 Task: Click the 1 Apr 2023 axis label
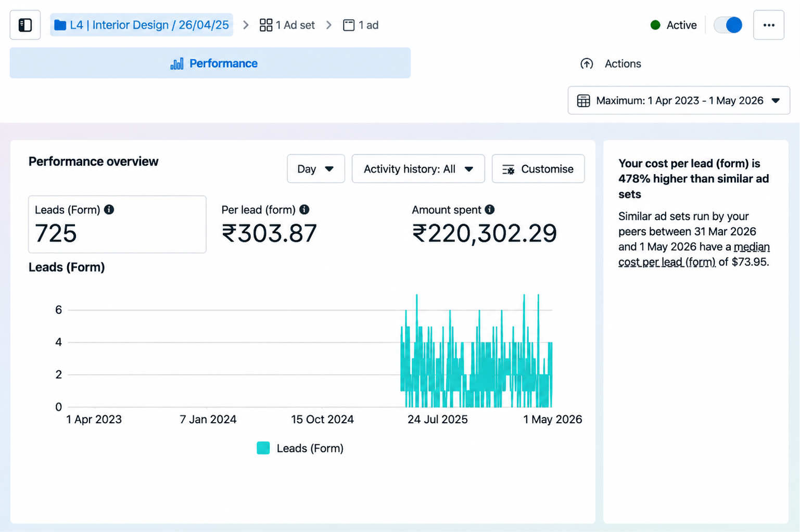coord(94,419)
